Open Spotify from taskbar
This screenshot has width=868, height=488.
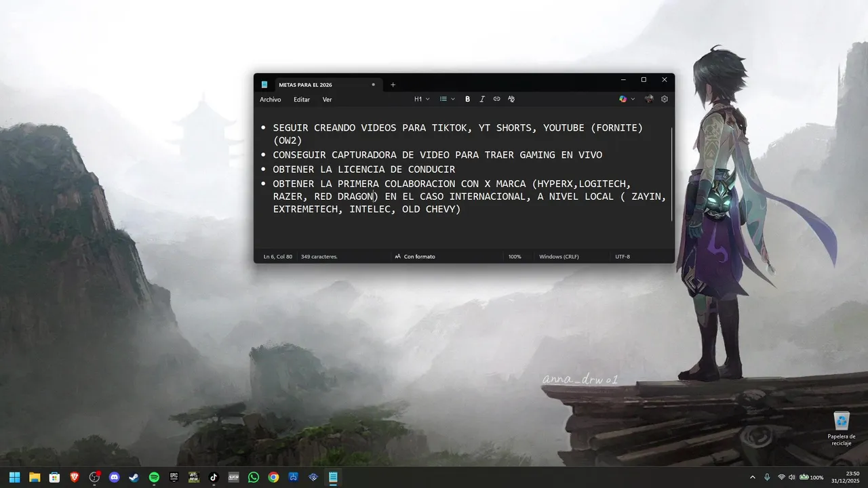154,477
